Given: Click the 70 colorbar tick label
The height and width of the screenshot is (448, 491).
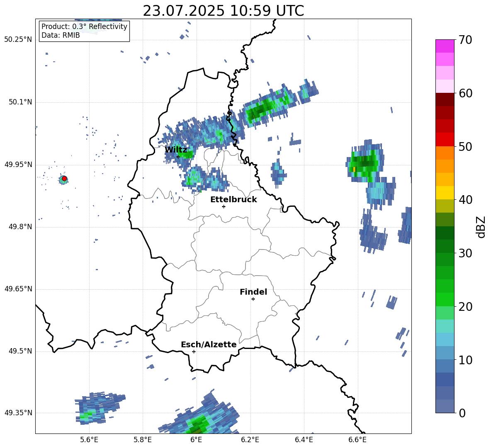Looking at the screenshot, I should (465, 40).
